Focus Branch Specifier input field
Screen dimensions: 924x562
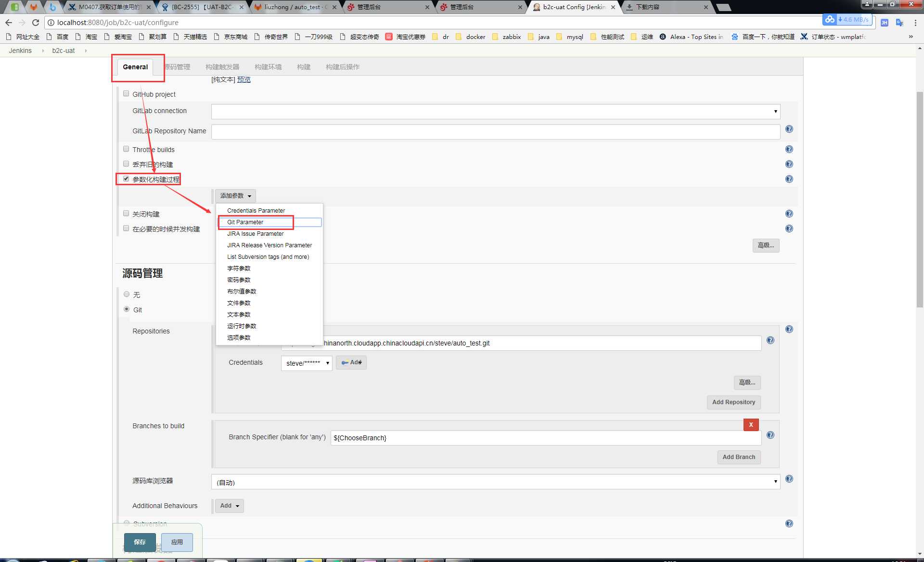tap(546, 438)
